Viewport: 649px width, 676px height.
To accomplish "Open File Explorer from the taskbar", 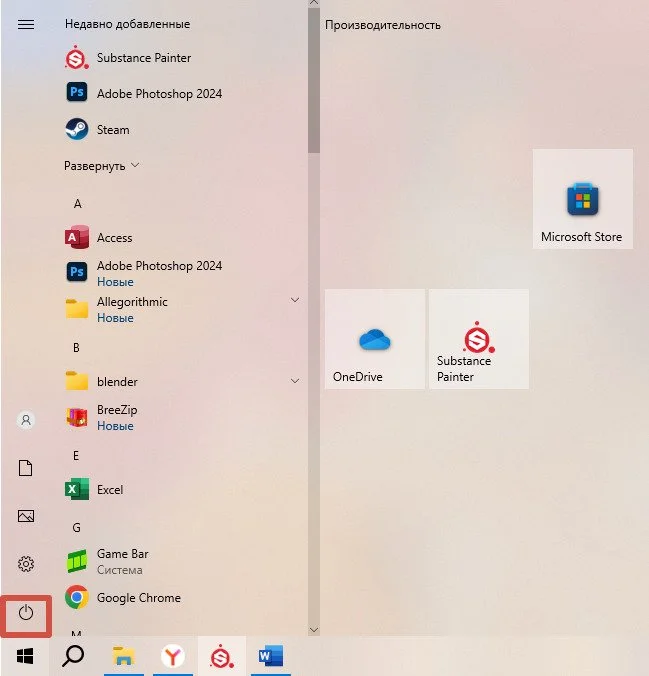I will 124,656.
